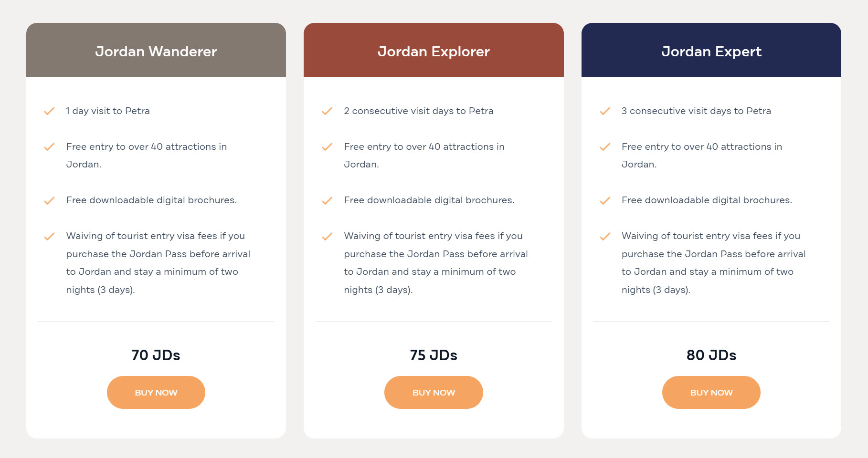Click Explorer's digital brochures checkmark icon

[327, 201]
